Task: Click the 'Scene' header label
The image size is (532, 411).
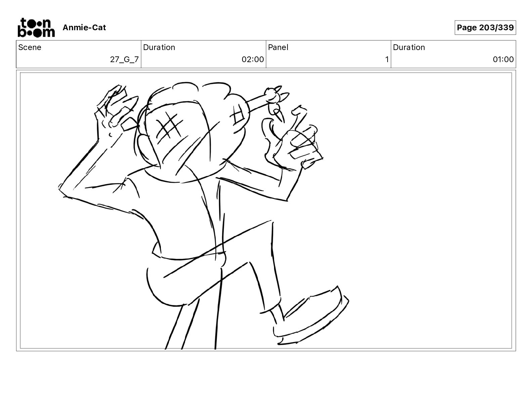Action: [x=30, y=47]
